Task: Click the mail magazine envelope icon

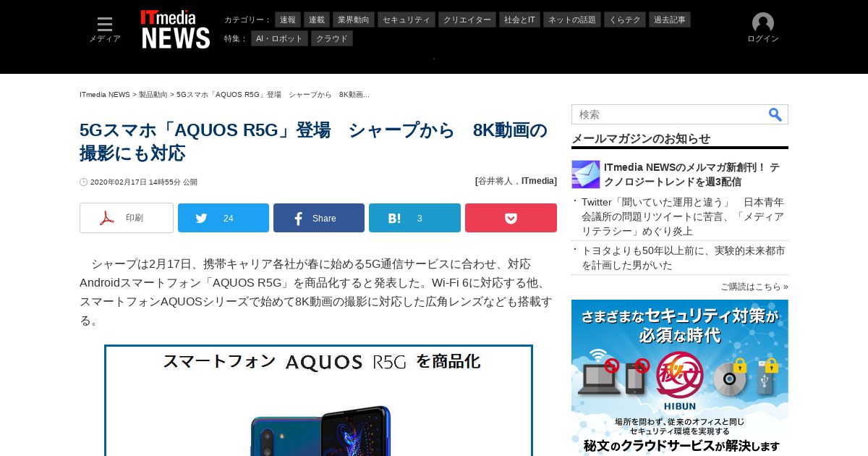Action: [x=586, y=174]
